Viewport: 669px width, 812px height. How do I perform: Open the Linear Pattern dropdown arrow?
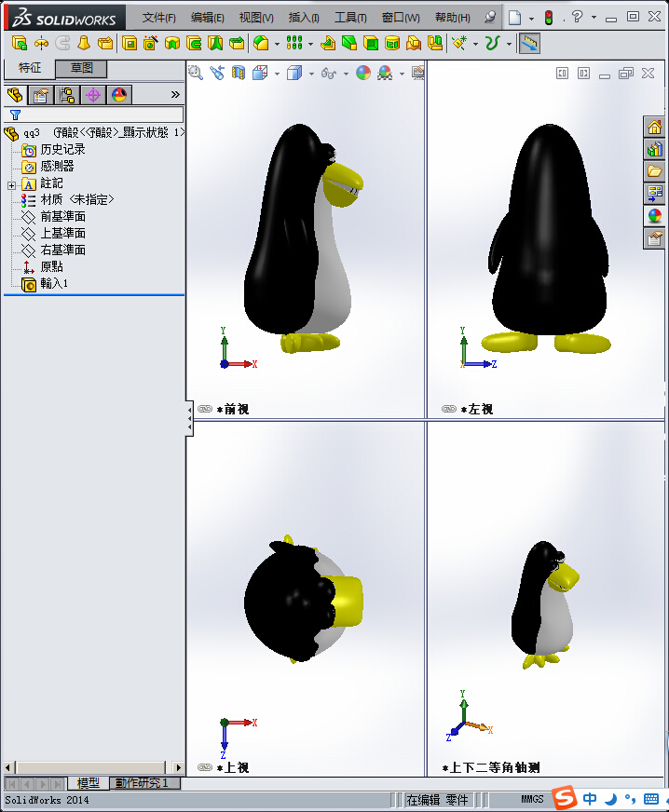(x=310, y=44)
